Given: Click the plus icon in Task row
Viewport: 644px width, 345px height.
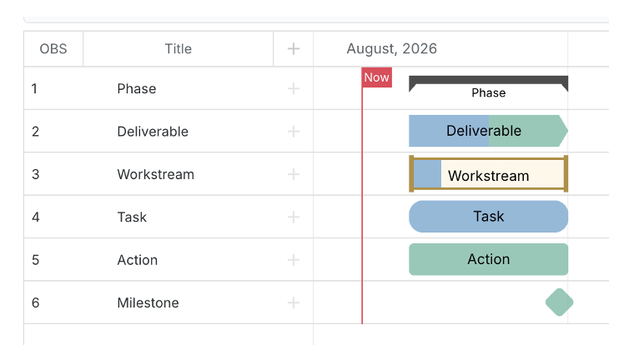Looking at the screenshot, I should [x=294, y=217].
